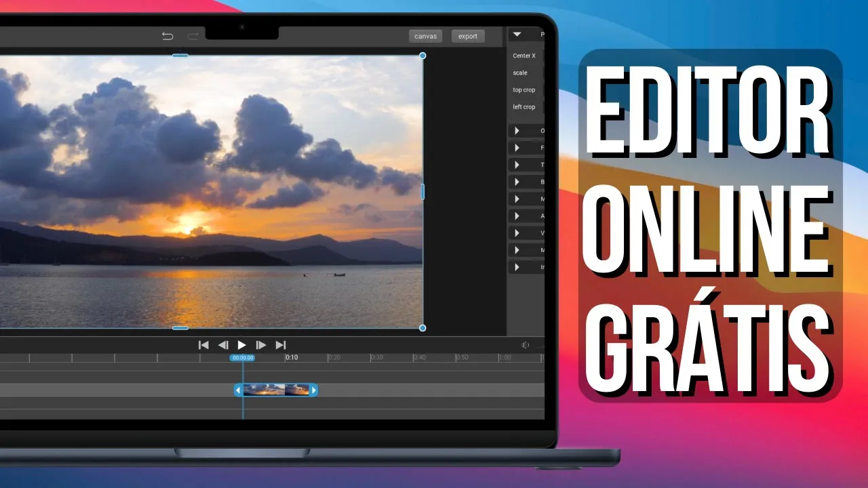Play the video preview
This screenshot has width=868, height=488.
[x=241, y=345]
